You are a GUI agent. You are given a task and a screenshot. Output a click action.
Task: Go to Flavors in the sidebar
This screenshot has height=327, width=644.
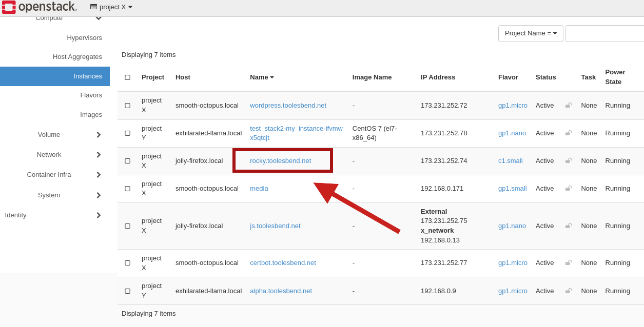91,95
